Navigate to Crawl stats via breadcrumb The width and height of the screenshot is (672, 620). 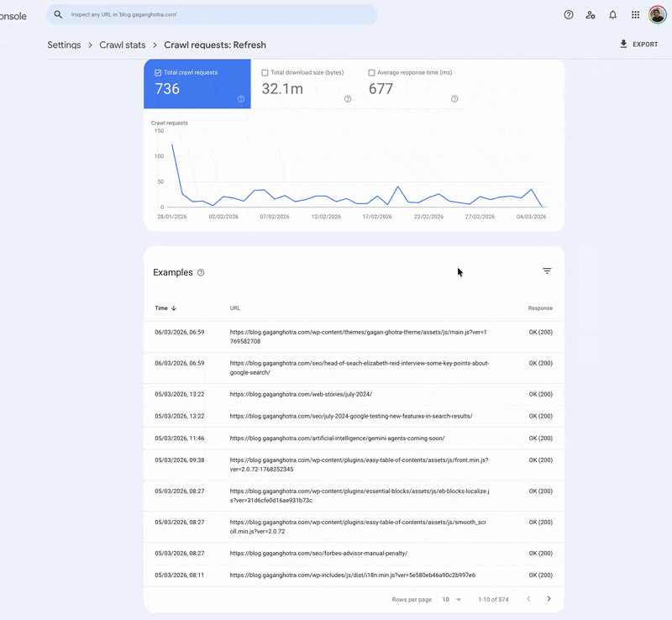coord(123,45)
